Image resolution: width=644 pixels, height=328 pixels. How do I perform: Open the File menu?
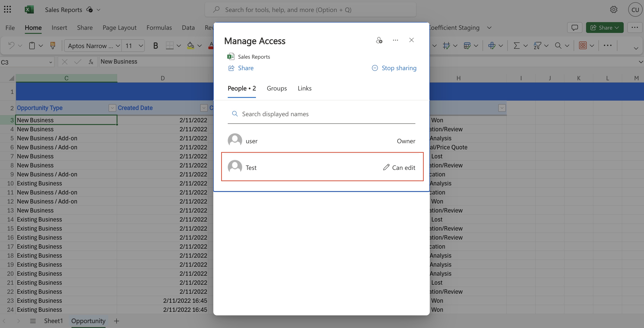pos(10,28)
